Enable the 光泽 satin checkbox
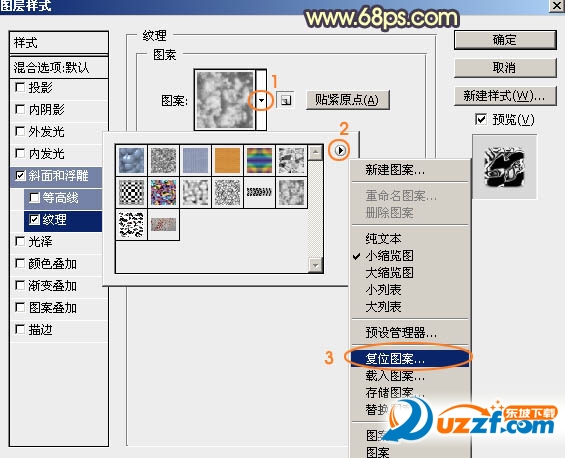Screen dimensions: 565x458 point(20,241)
